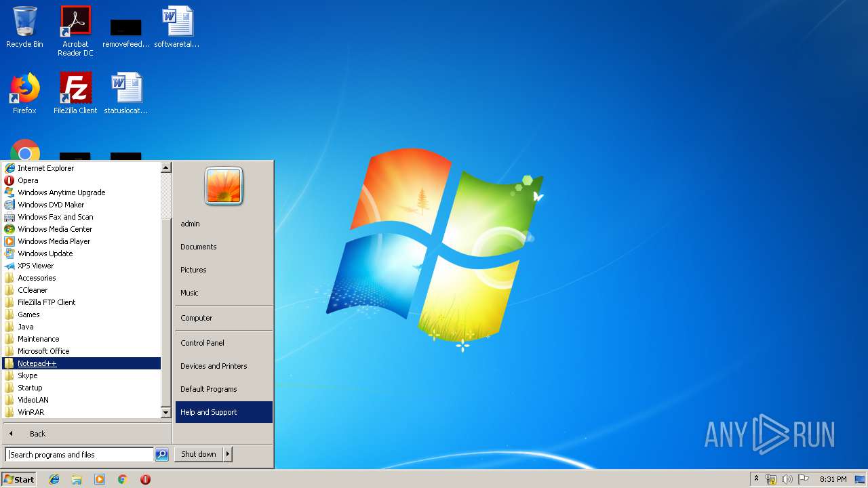Viewport: 868px width, 488px height.
Task: Click the Show desktop button
Action: (x=860, y=479)
